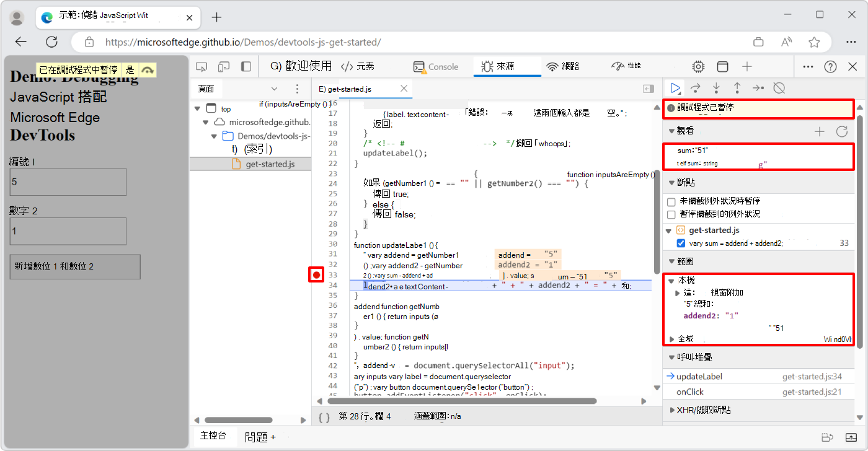Switch to the Console tab
Image resolution: width=868 pixels, height=451 pixels.
click(438, 66)
